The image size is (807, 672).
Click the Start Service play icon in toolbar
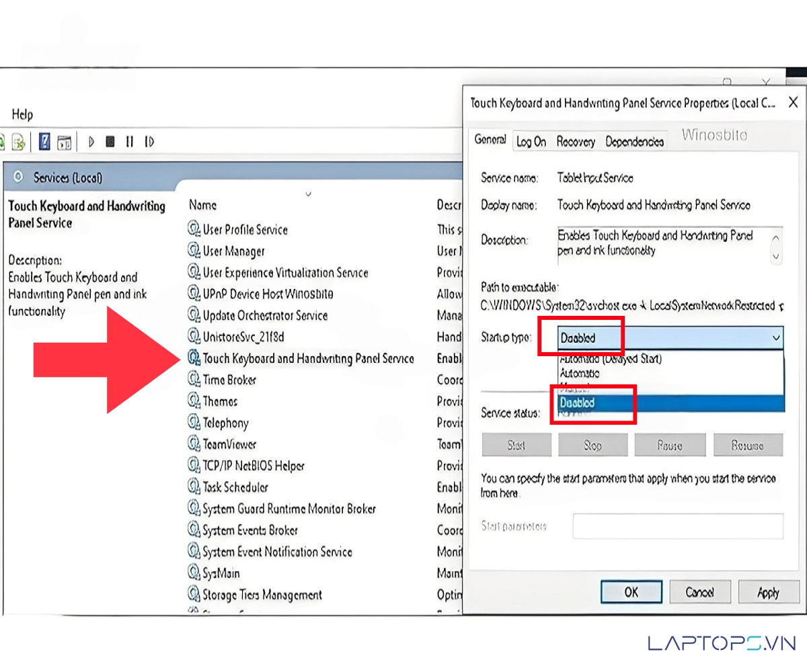(x=91, y=142)
